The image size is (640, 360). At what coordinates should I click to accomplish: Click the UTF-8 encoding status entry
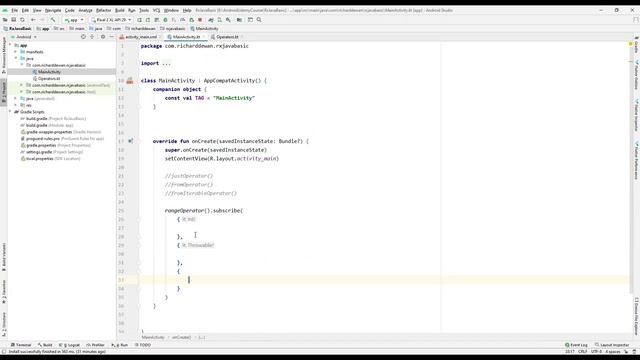(x=596, y=351)
